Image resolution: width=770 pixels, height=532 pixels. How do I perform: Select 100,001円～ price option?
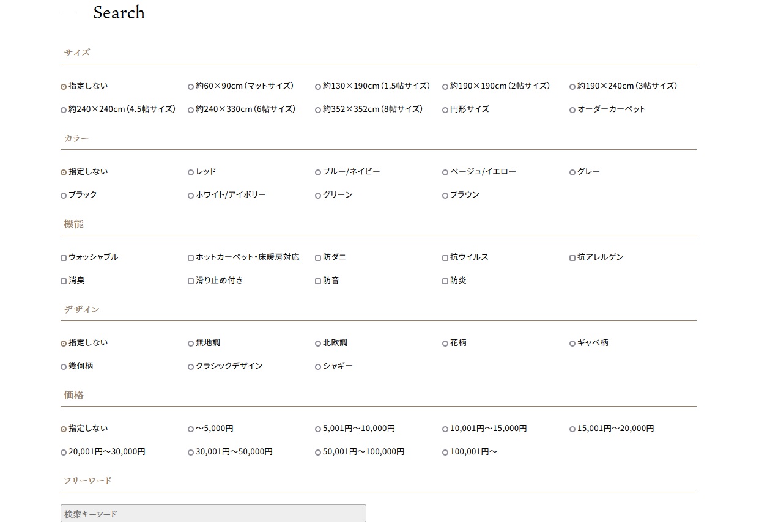[x=445, y=453]
